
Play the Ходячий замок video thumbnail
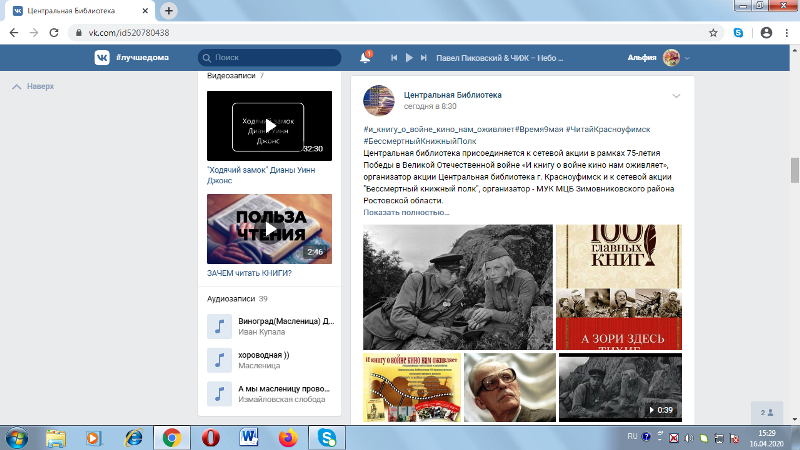point(269,125)
